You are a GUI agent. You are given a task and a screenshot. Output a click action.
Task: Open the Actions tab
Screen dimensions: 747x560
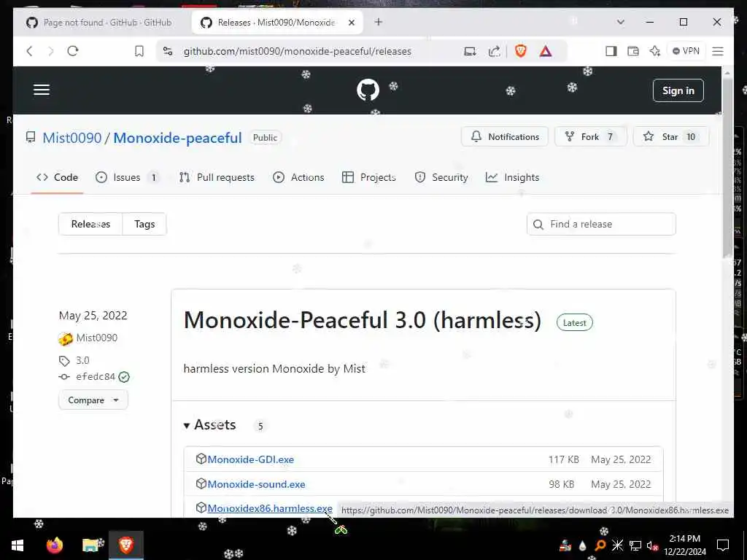(x=298, y=177)
